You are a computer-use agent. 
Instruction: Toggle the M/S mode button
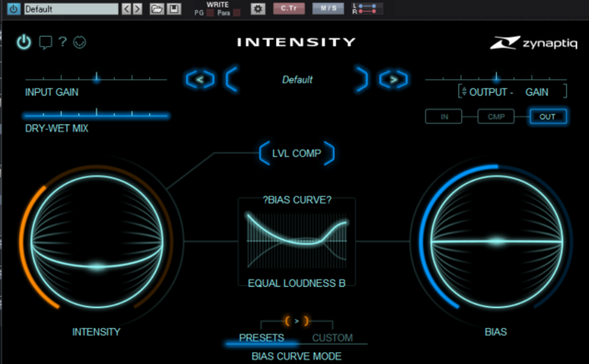tap(328, 8)
